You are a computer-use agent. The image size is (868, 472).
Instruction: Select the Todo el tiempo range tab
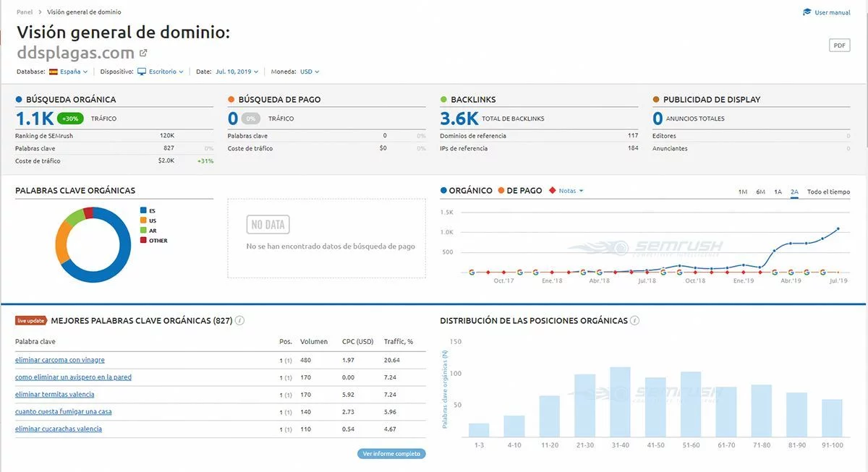click(x=829, y=192)
